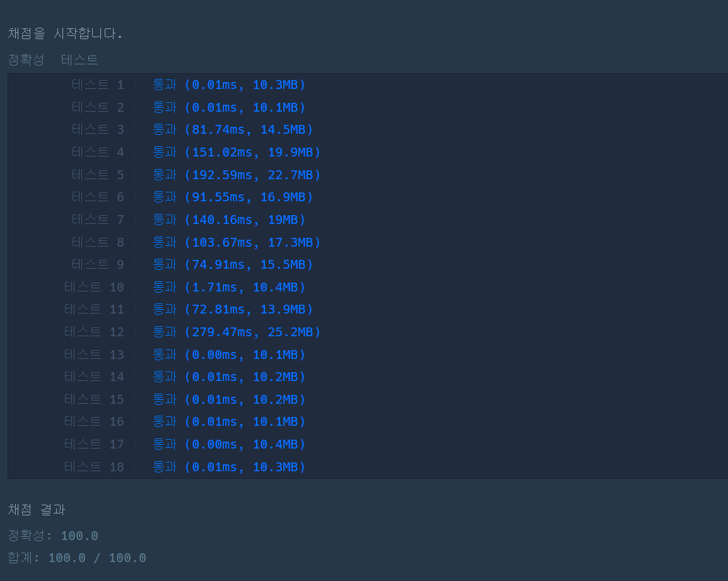Click the 합계: 100.0 / 100.0 total

tap(76, 558)
